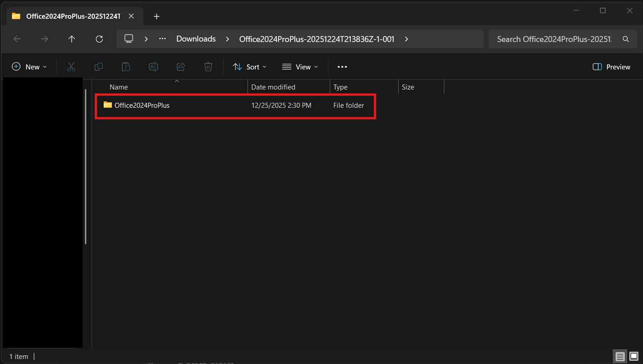Click the Paste clipboard icon
This screenshot has width=643, height=364.
(126, 67)
